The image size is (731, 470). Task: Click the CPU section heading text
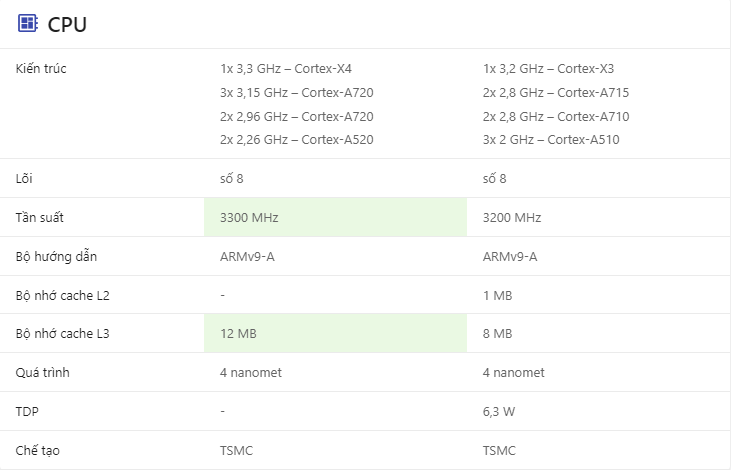tap(67, 24)
